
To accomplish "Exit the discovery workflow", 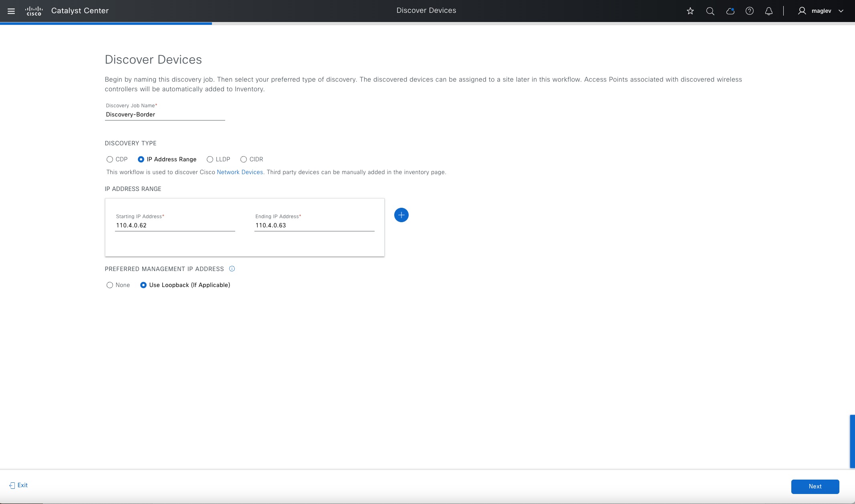I will point(18,485).
